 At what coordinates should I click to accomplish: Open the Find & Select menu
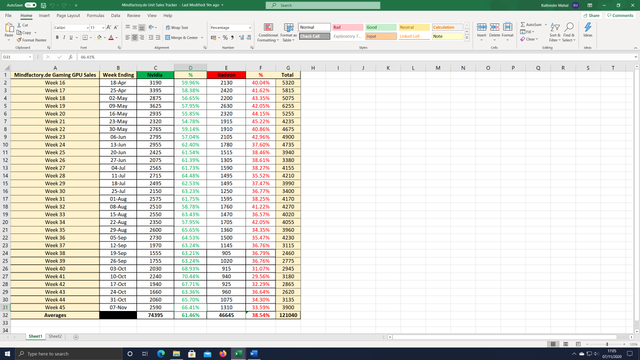(569, 32)
